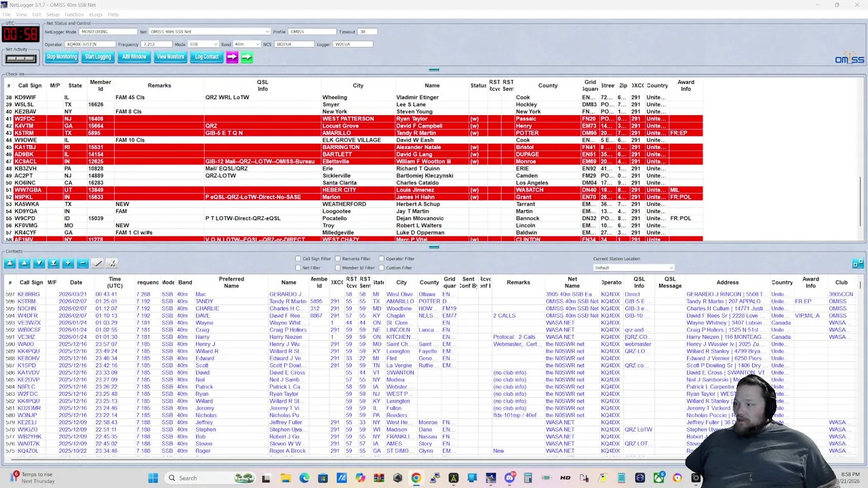
Task: Open the AIM Window
Action: 134,57
